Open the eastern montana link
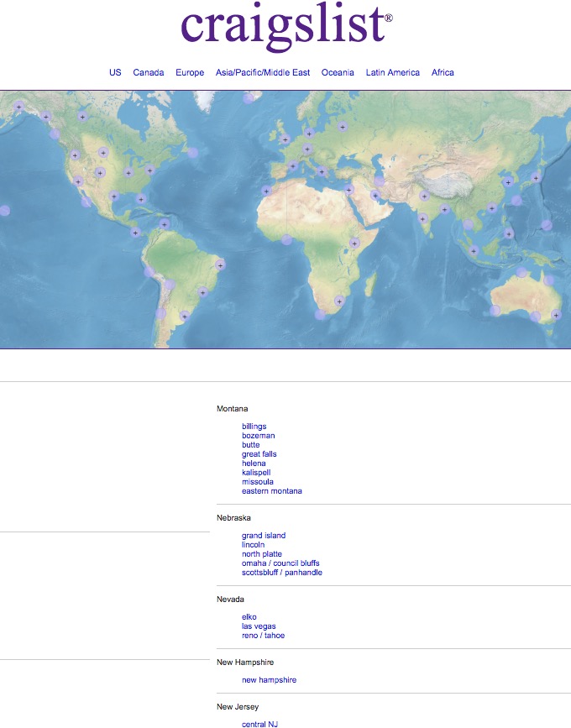Image resolution: width=571 pixels, height=728 pixels. tap(271, 491)
